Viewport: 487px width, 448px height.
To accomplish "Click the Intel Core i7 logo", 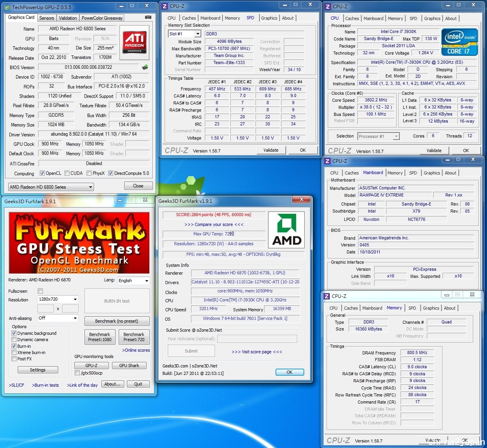I will pos(459,42).
